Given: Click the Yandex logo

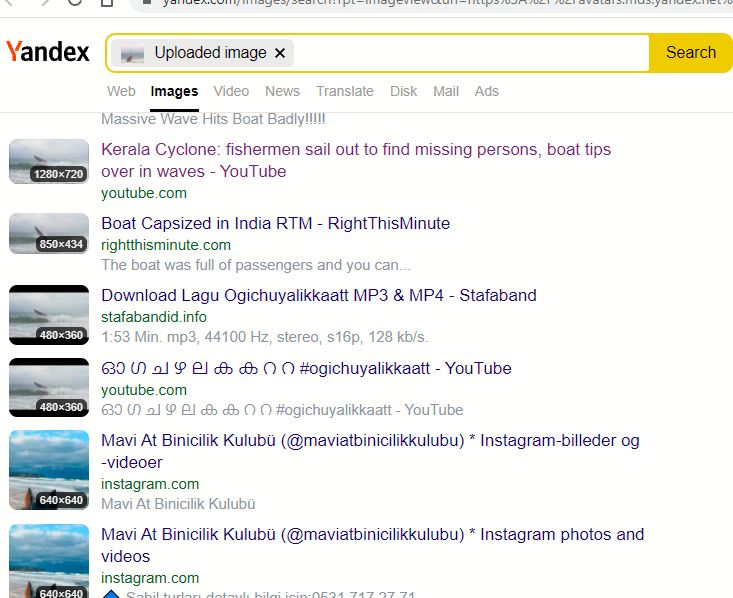Looking at the screenshot, I should (48, 52).
